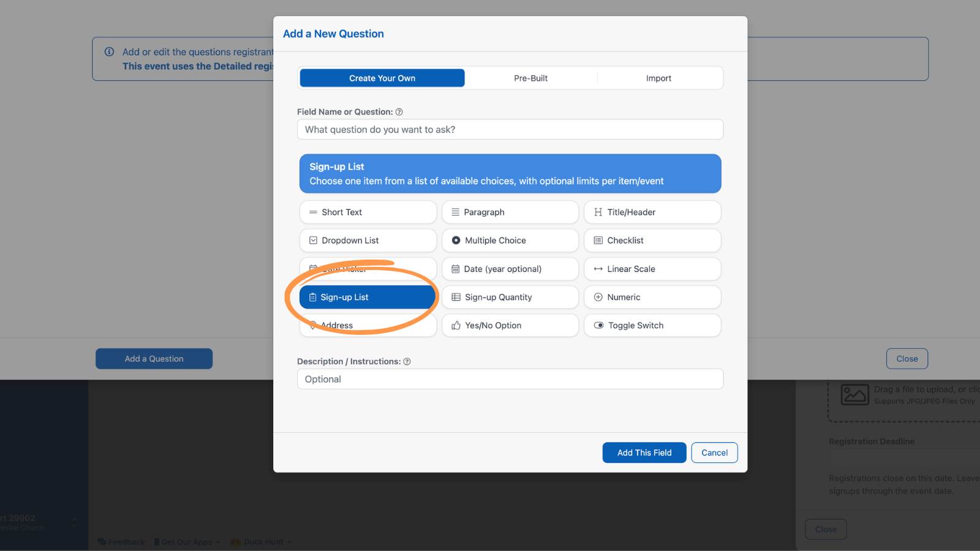Click the help icon beside Description / Instructions
This screenshot has height=551, width=980.
point(407,362)
